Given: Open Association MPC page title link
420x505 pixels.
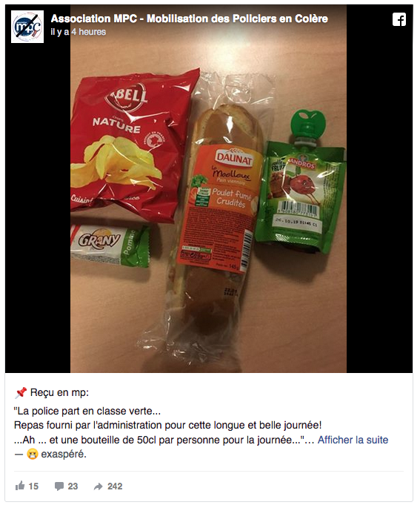Looking at the screenshot, I should (x=190, y=19).
